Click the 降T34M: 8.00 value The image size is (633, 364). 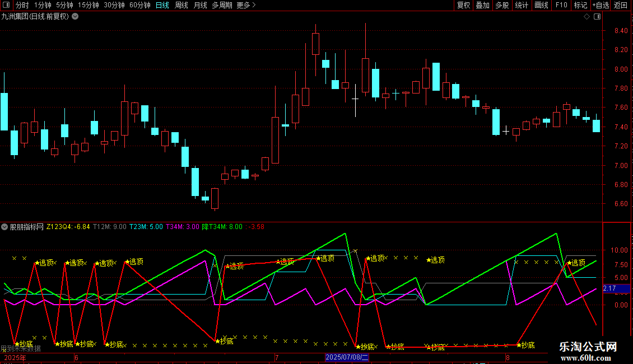coord(222,227)
